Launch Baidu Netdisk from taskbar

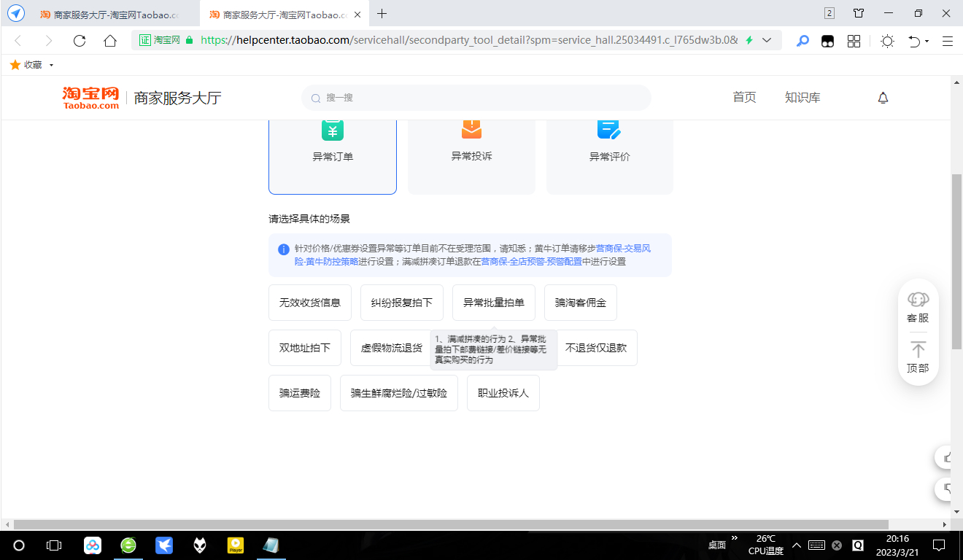pos(93,545)
